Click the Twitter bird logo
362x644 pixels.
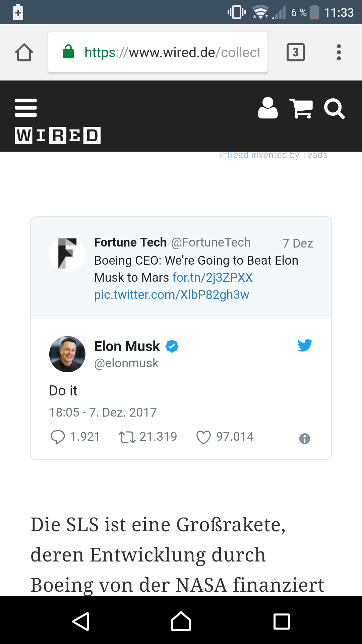tap(305, 345)
